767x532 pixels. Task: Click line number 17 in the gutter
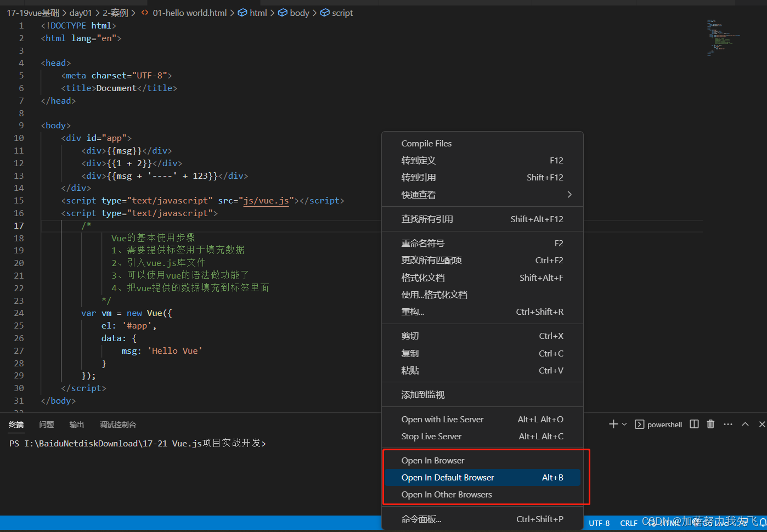pyautogui.click(x=19, y=225)
